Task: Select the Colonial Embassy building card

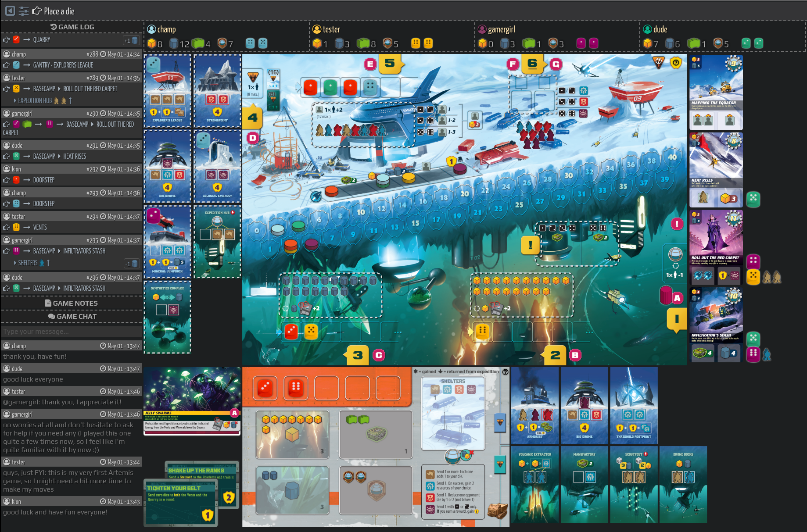Action: click(x=217, y=167)
